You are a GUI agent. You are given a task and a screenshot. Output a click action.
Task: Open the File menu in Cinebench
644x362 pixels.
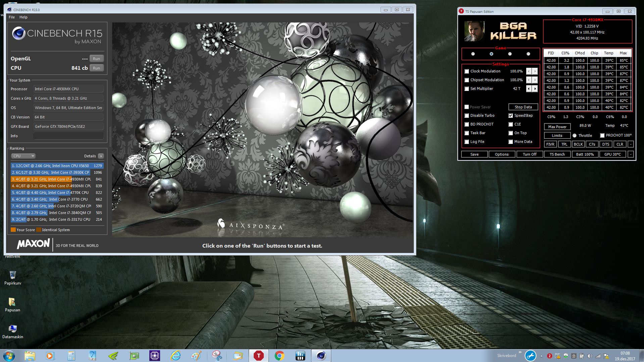click(x=11, y=17)
